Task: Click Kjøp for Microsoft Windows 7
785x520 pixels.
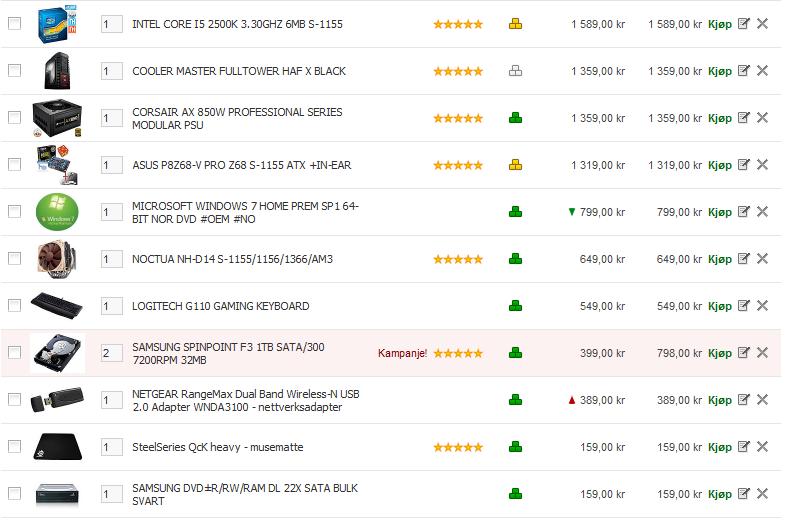Action: [x=720, y=213]
